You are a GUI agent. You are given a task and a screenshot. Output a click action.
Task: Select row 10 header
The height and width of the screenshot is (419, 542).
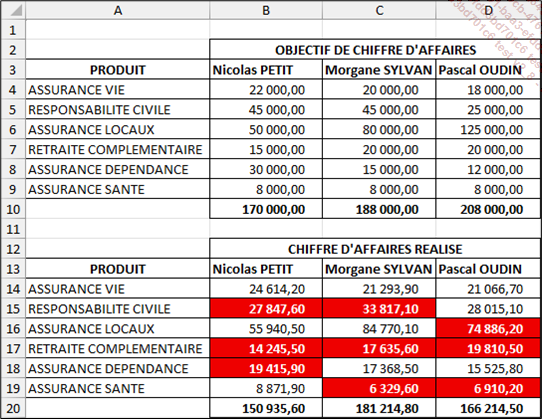pyautogui.click(x=13, y=209)
